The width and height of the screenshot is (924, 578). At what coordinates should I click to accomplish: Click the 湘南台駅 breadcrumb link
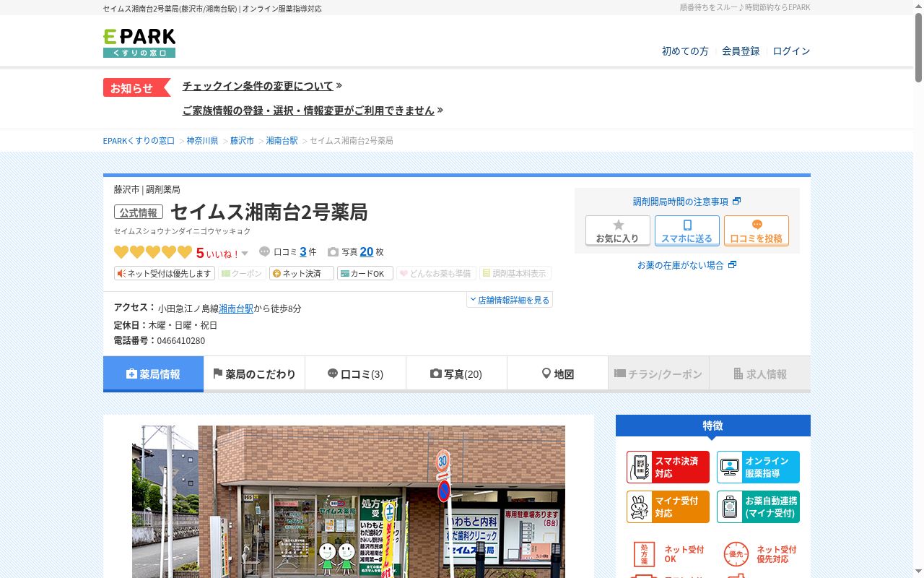[x=282, y=141]
